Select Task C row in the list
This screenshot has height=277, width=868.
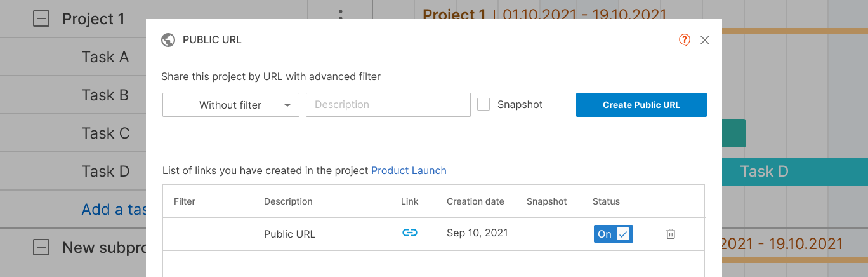tap(105, 133)
